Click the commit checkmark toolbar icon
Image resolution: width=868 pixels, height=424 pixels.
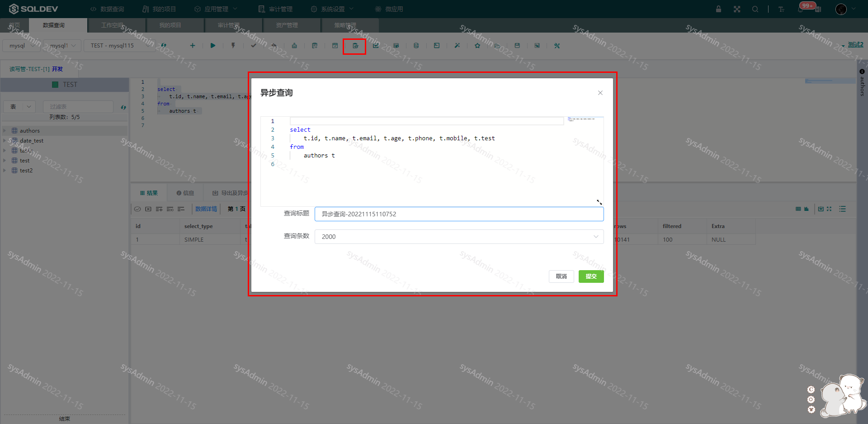254,46
